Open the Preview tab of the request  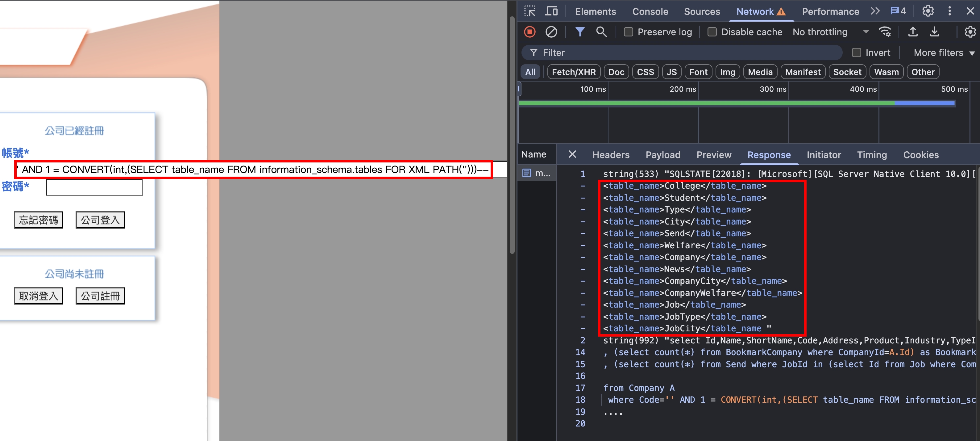click(x=714, y=155)
